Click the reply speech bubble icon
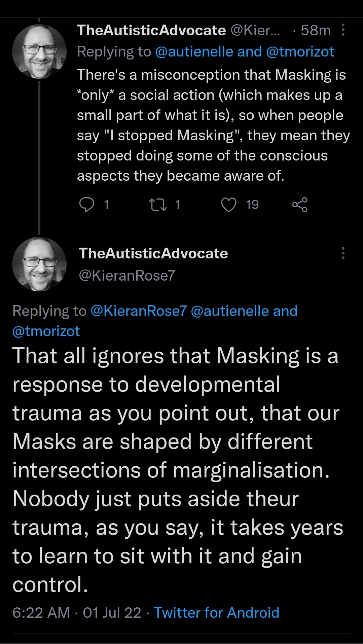The height and width of the screenshot is (644, 363). click(x=87, y=205)
